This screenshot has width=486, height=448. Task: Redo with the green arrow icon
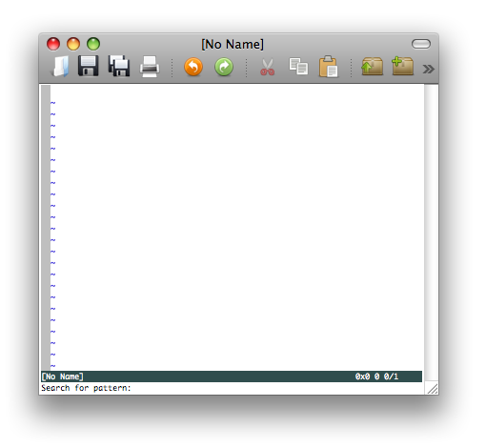coord(224,67)
